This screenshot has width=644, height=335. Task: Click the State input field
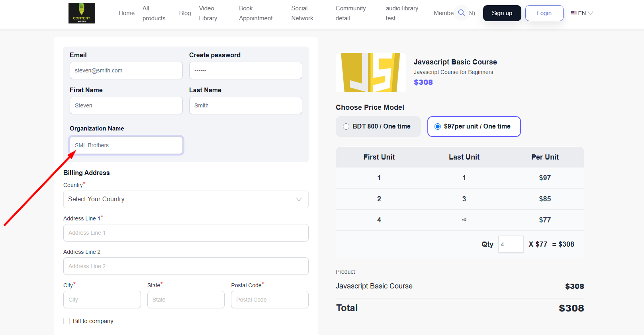pos(186,300)
